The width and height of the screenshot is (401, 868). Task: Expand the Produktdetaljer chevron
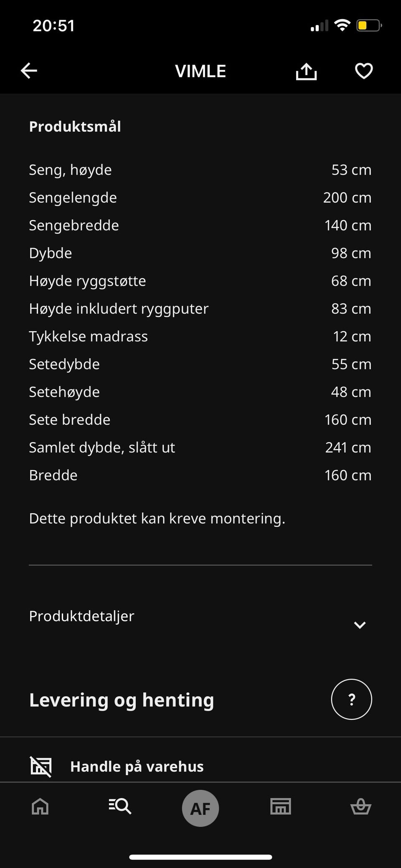pyautogui.click(x=360, y=625)
